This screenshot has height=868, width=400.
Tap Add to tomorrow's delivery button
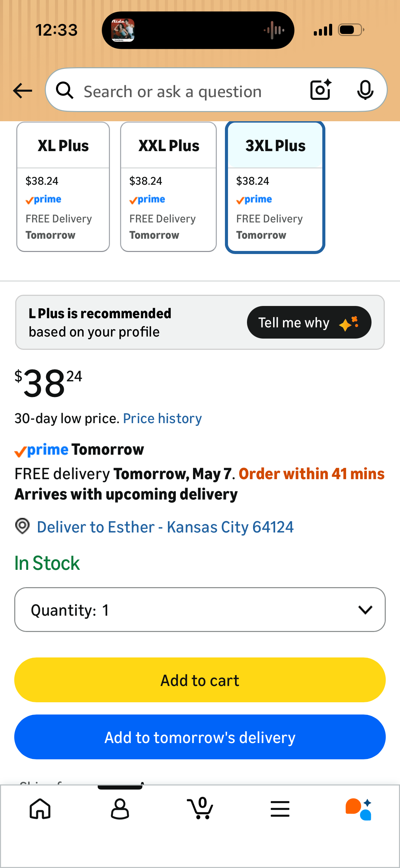[200, 737]
